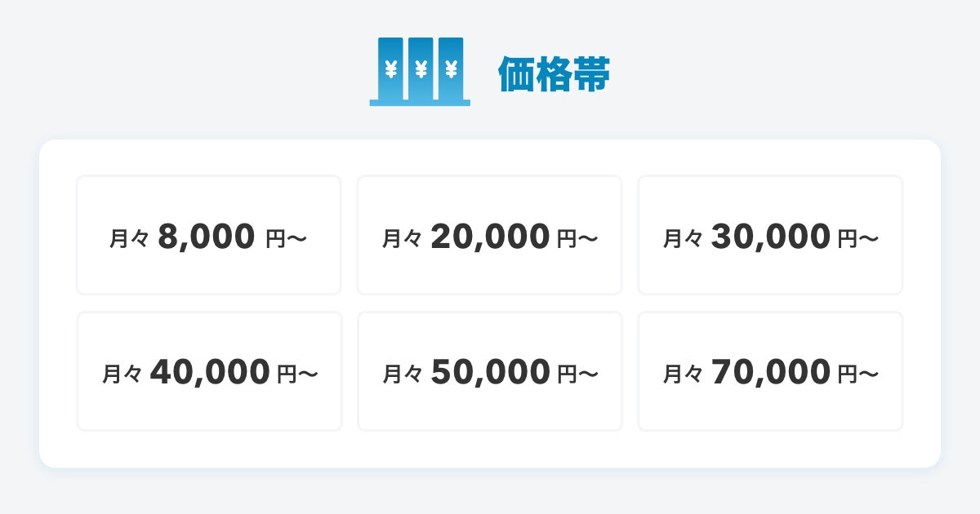The image size is (980, 514).
Task: Click the 月々 label in the 30,000 card
Action: [x=683, y=238]
